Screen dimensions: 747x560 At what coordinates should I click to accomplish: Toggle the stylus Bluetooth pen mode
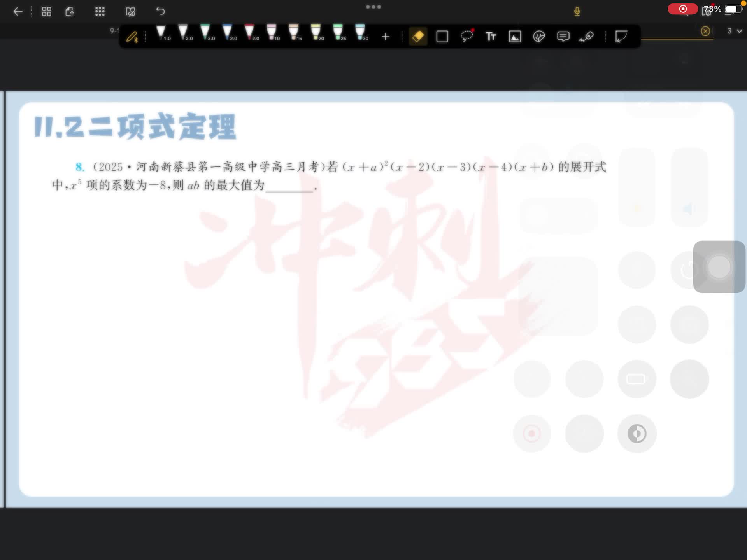(132, 37)
